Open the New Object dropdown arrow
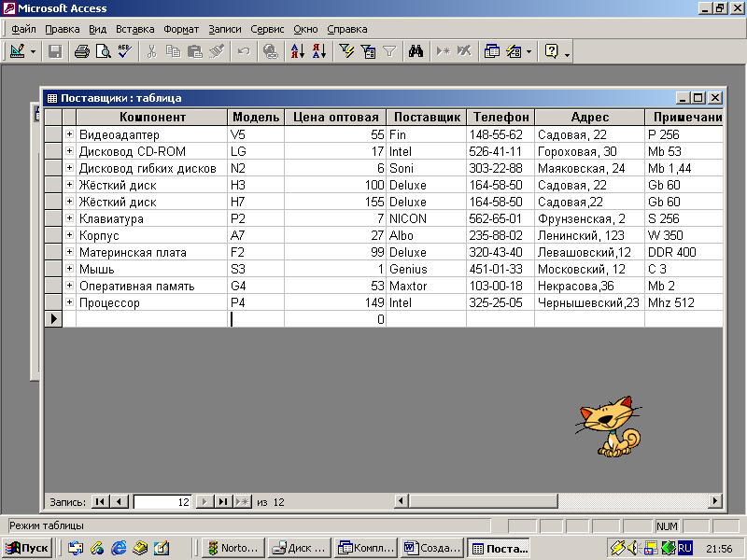 pyautogui.click(x=529, y=51)
